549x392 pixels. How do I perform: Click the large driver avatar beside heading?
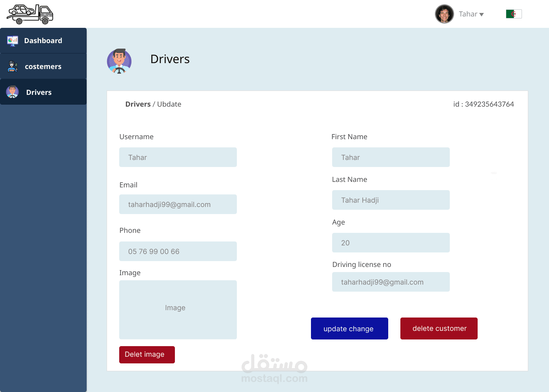(x=119, y=61)
